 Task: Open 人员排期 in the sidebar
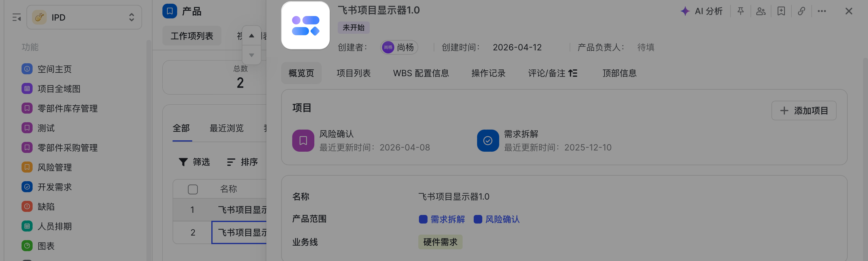coord(54,226)
